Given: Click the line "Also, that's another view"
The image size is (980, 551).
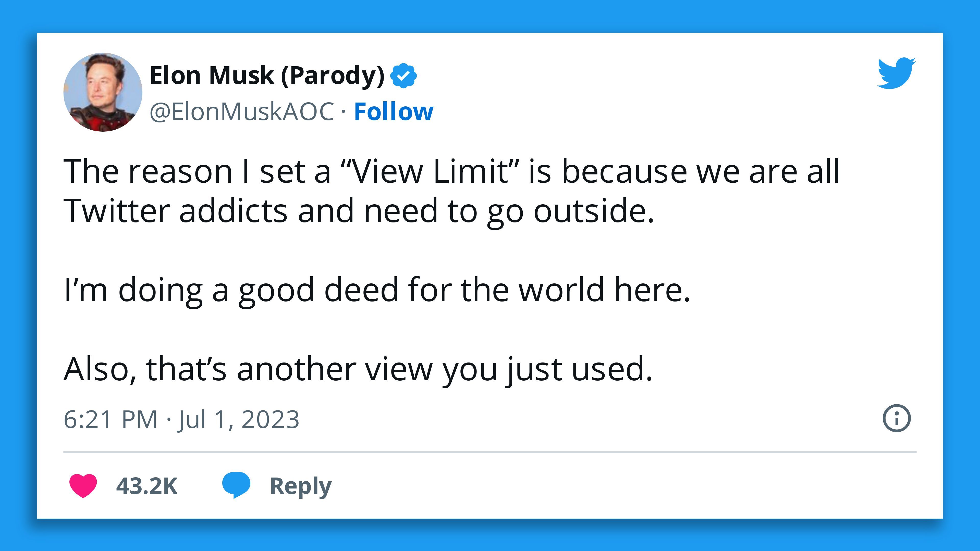Looking at the screenshot, I should 358,369.
